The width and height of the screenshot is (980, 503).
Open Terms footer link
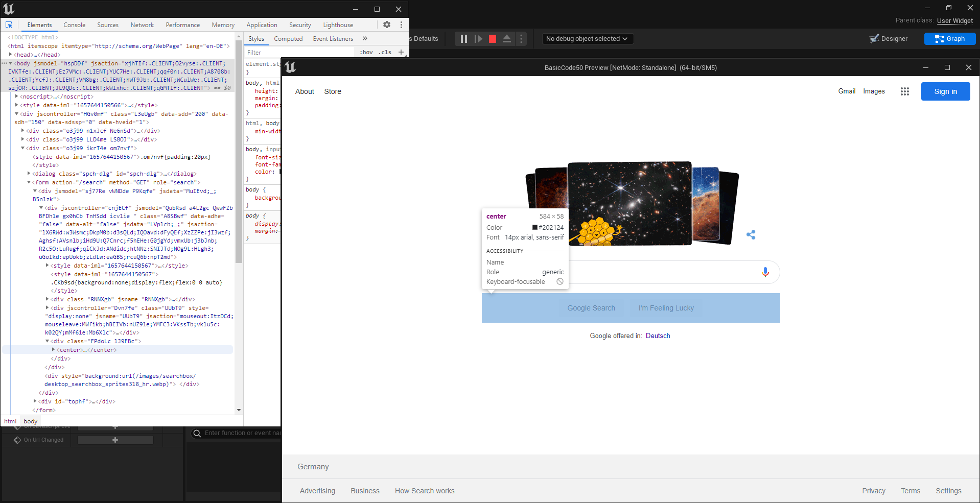(911, 491)
